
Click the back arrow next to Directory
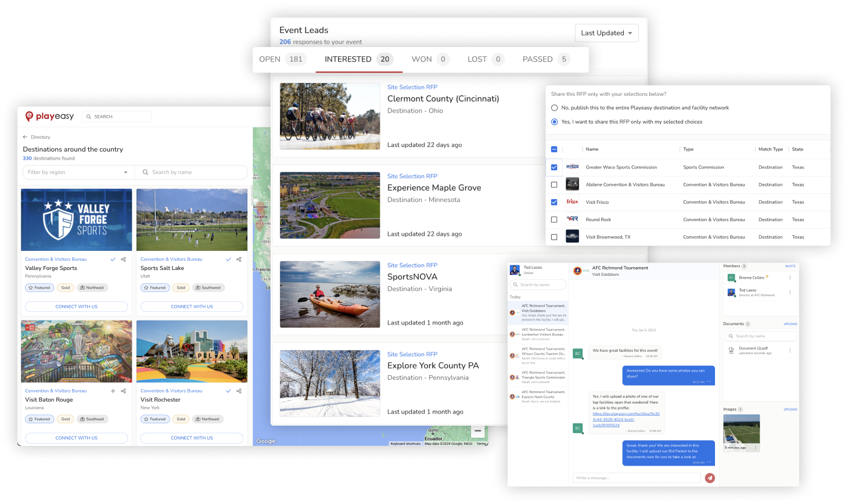pos(25,137)
